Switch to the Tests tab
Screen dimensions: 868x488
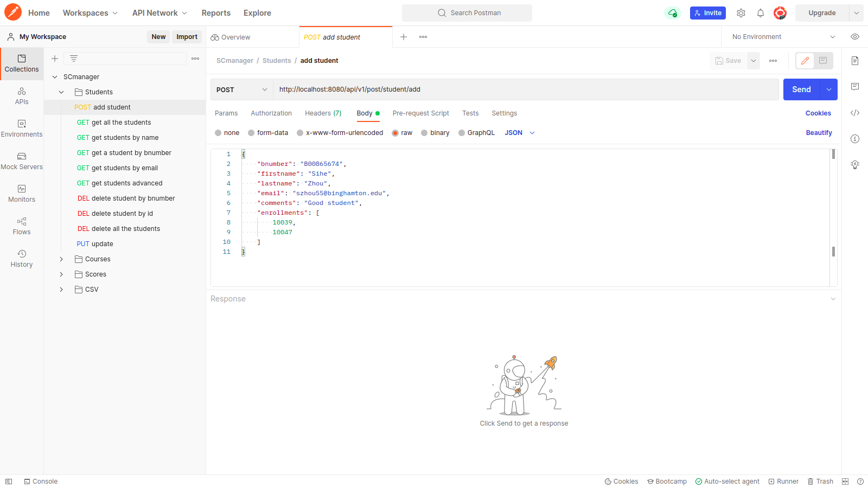[470, 113]
